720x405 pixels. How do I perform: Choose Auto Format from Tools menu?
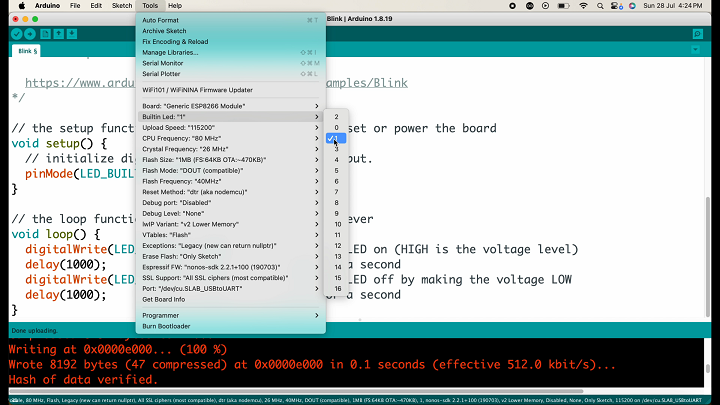coord(231,20)
